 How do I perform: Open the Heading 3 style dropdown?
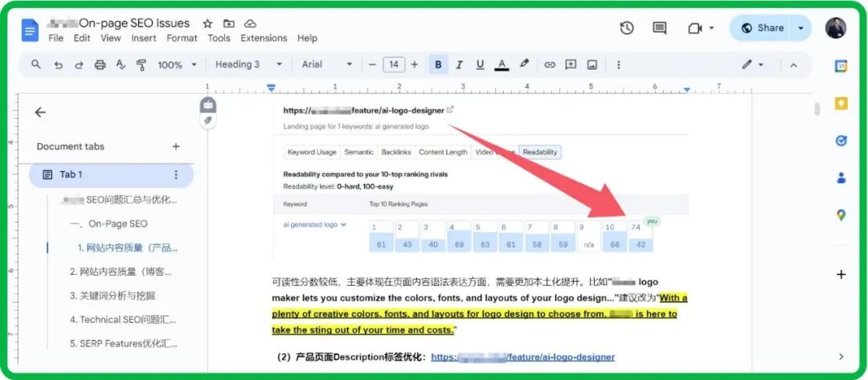tap(248, 65)
